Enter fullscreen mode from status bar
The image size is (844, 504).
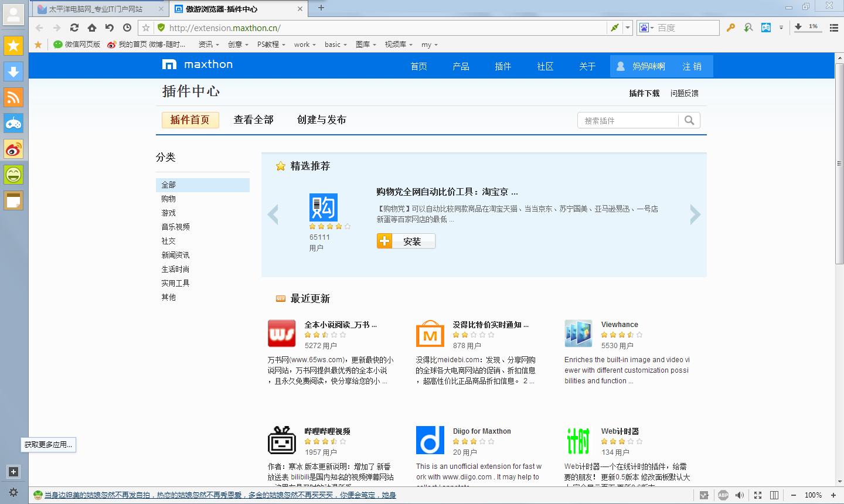[x=757, y=495]
